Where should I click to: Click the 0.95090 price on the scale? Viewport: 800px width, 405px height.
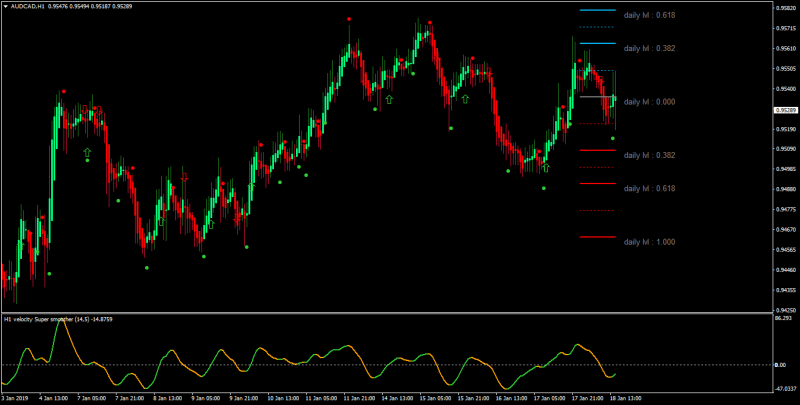click(x=784, y=149)
